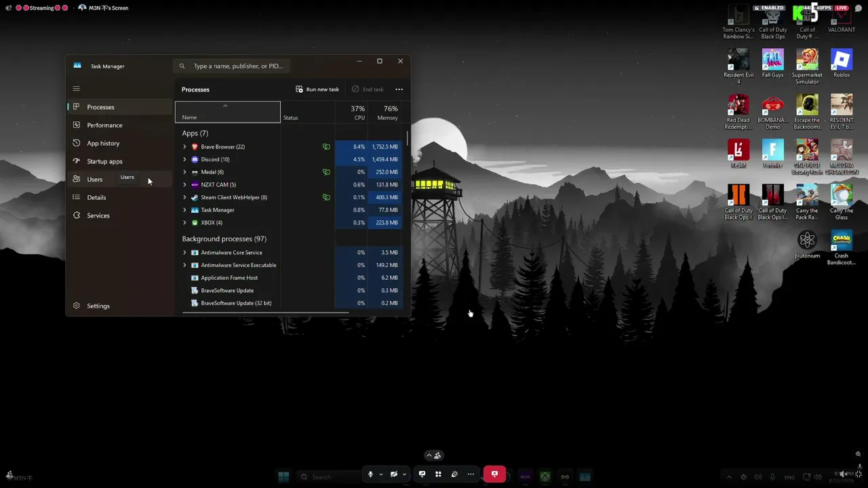Open more options in the call controls
Image resolution: width=868 pixels, height=488 pixels.
pyautogui.click(x=471, y=474)
